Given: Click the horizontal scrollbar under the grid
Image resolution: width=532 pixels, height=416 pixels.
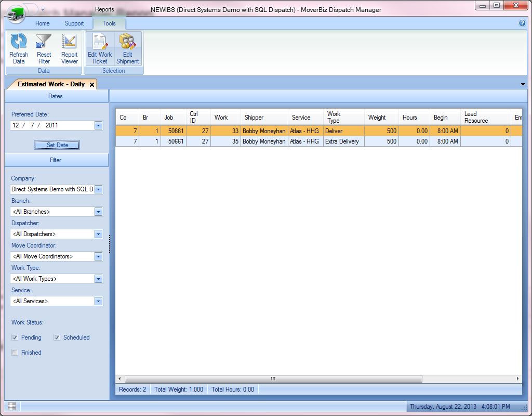Looking at the screenshot, I should pos(272,379).
